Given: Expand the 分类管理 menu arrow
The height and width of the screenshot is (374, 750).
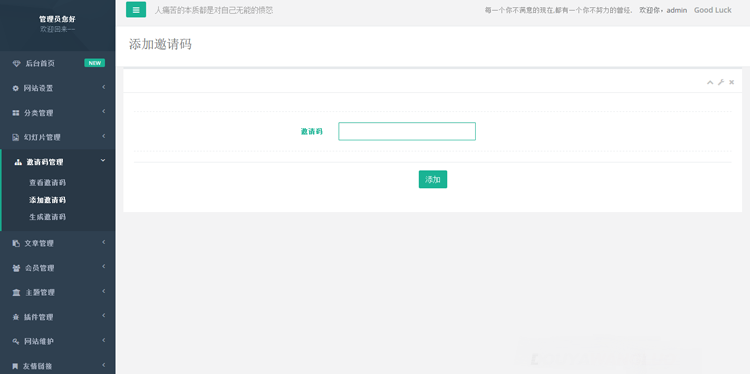Looking at the screenshot, I should click(x=103, y=112).
